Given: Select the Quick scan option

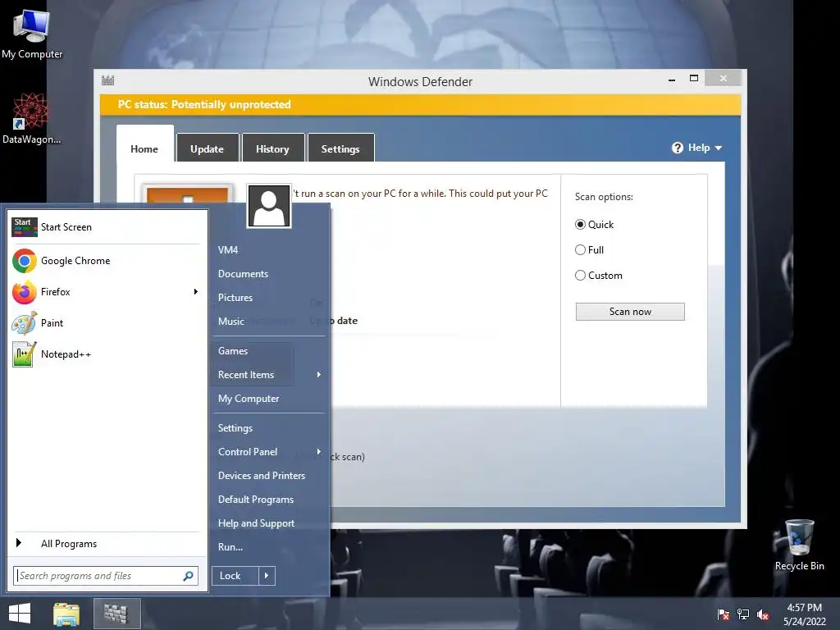Looking at the screenshot, I should point(580,225).
